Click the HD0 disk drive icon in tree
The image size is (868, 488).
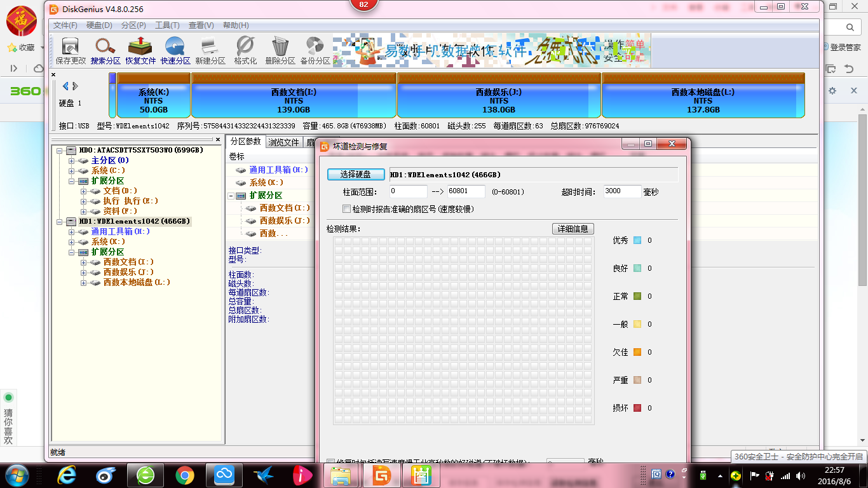(71, 151)
